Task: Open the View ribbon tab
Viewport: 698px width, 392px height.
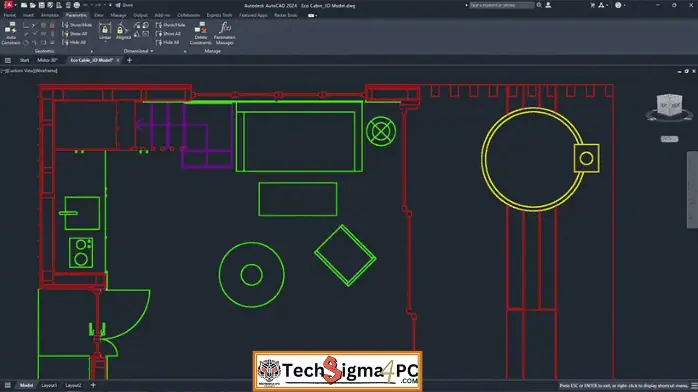Action: click(x=98, y=15)
